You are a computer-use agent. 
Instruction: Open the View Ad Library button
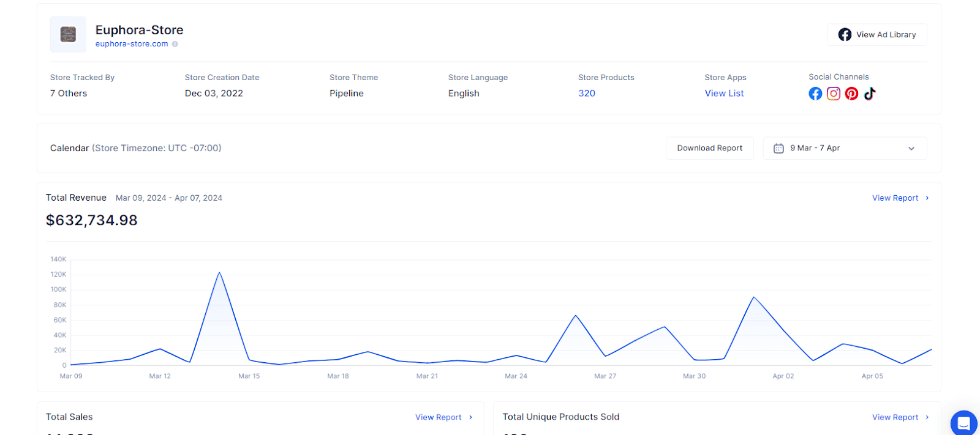coord(877,35)
